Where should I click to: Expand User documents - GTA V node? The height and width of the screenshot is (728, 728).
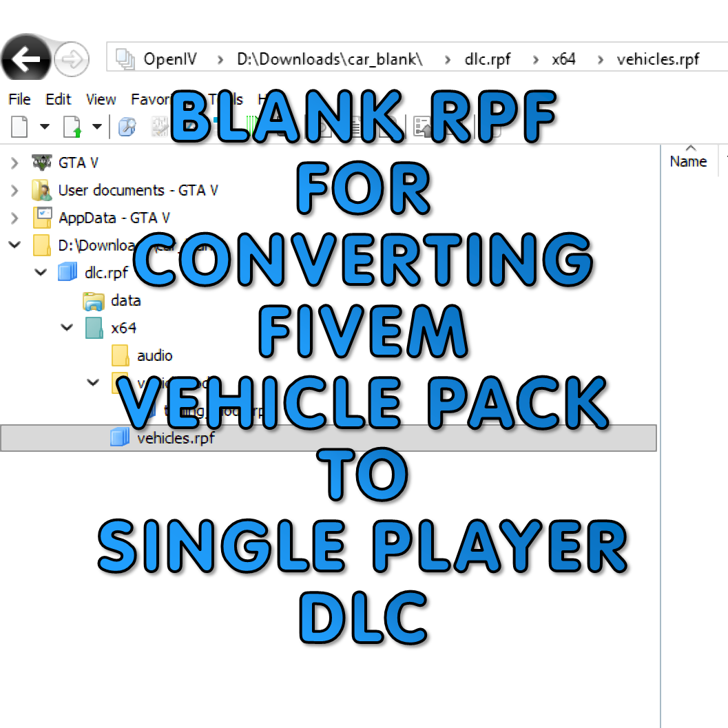tap(14, 191)
